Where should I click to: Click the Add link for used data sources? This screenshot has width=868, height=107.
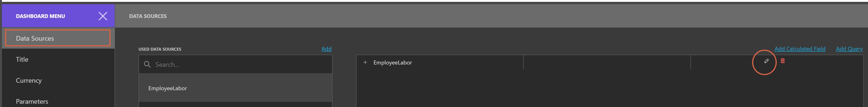click(x=326, y=49)
